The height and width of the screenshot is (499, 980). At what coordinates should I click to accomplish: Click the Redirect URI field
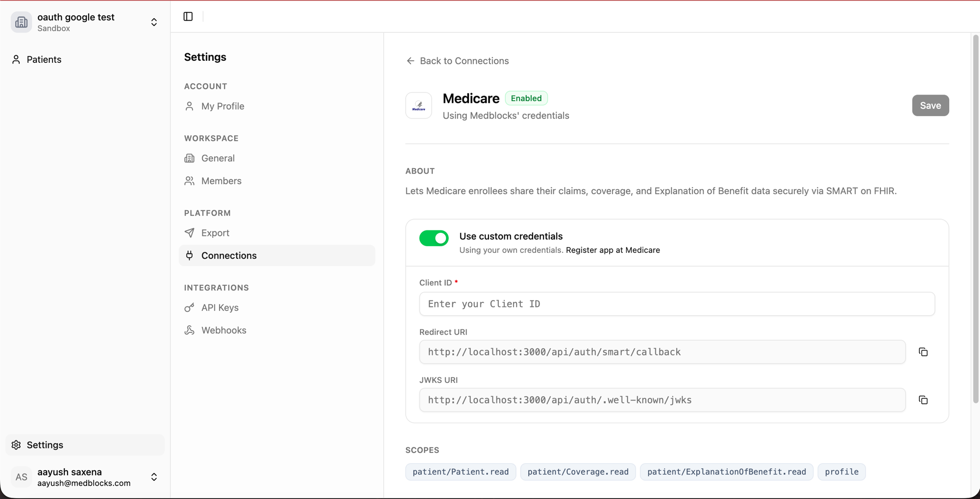click(x=662, y=352)
